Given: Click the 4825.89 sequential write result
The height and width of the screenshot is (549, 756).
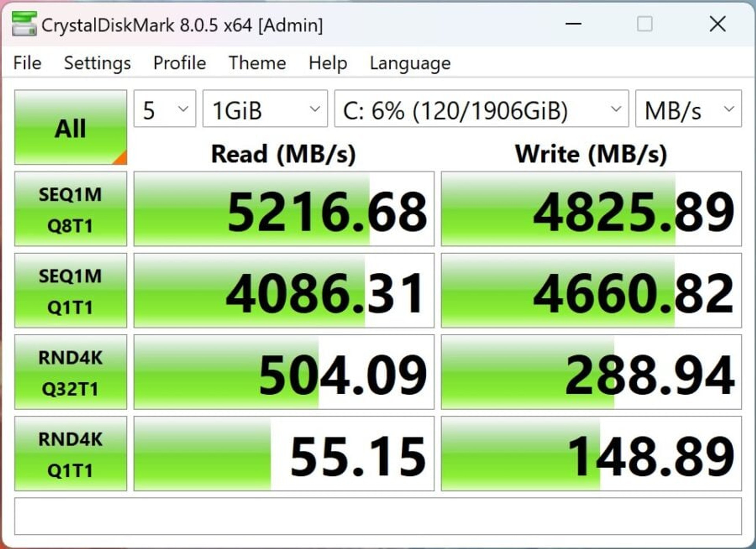Looking at the screenshot, I should 591,209.
